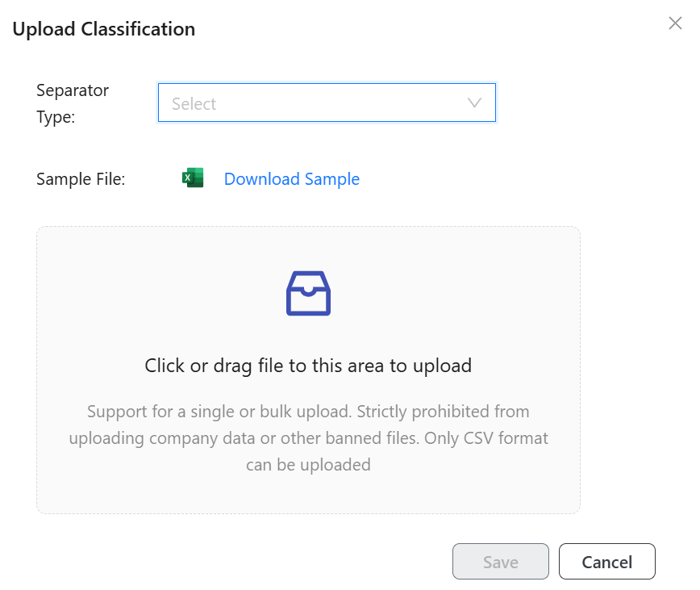
Task: Cancel the classification upload
Action: click(x=606, y=562)
